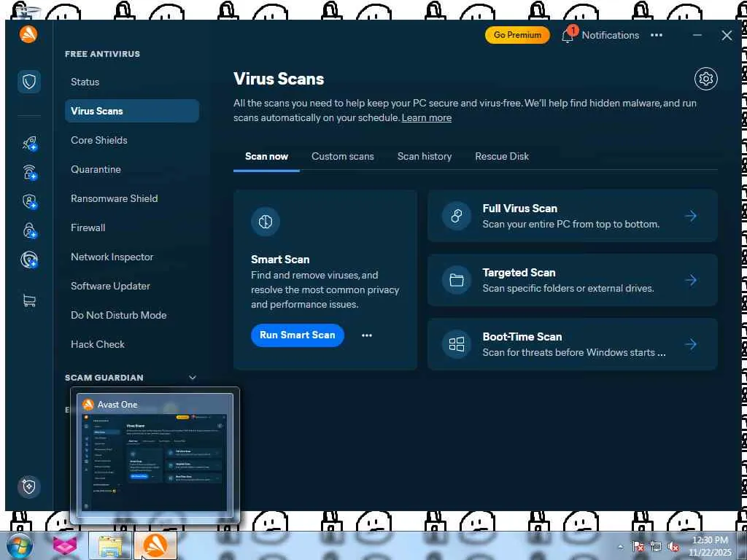Open Core Shields in the sidebar

coord(132,140)
